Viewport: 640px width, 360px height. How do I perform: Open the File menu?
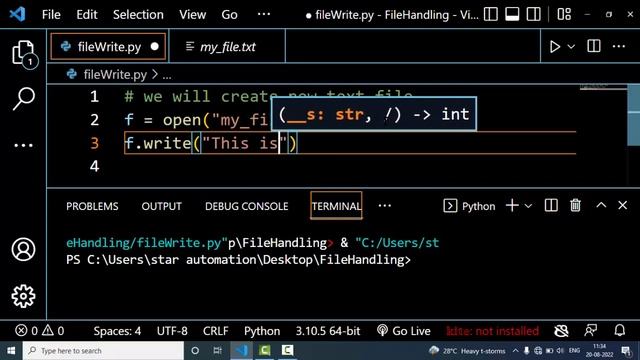coord(51,15)
